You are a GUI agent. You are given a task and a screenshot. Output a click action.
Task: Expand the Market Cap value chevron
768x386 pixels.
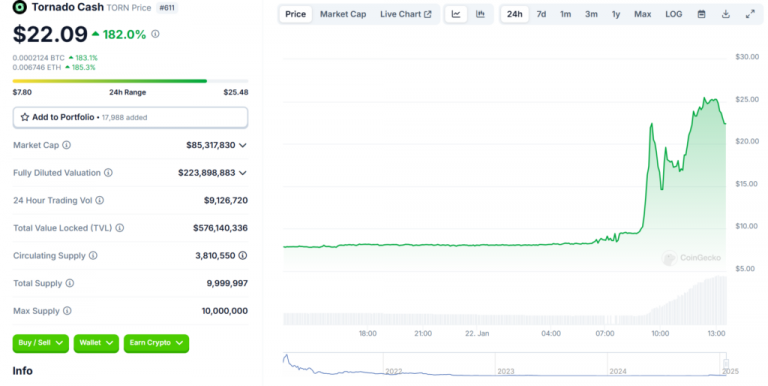242,145
